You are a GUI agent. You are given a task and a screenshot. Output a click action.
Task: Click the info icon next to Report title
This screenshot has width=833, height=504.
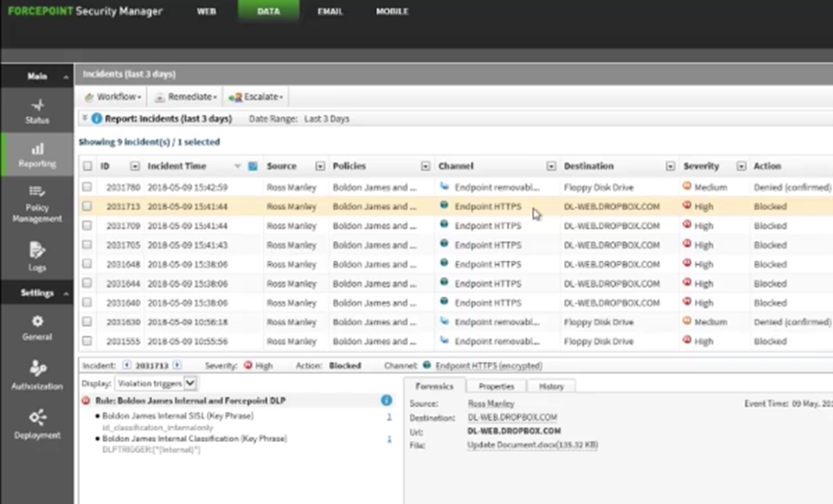[x=97, y=118]
